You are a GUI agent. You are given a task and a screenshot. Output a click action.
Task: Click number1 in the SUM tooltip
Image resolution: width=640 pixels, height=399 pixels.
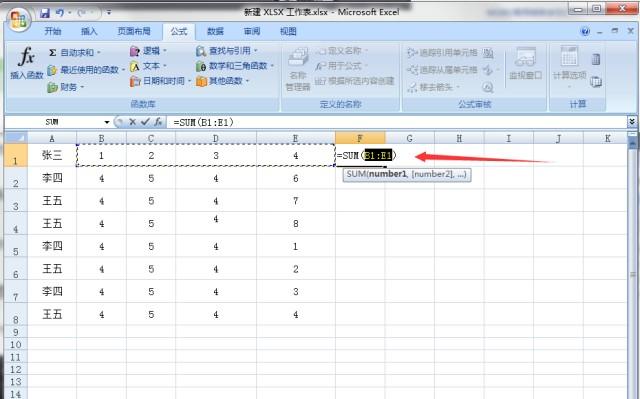point(388,174)
